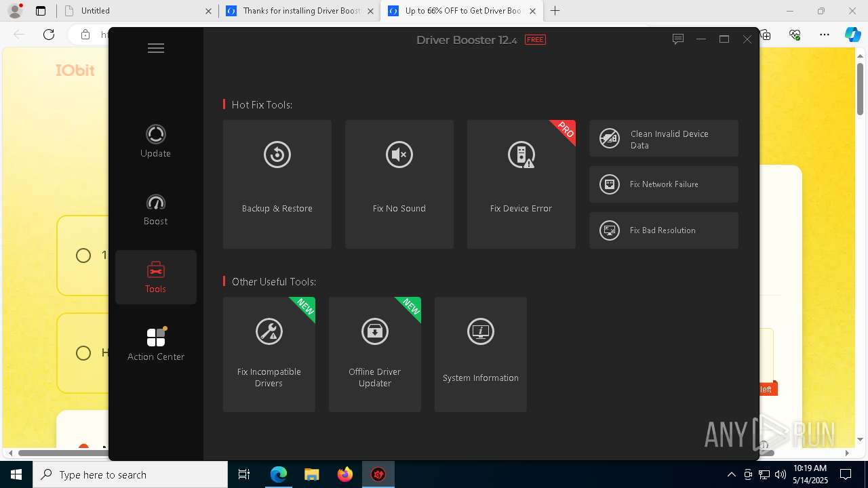Launch Fix Incompatible Drivers tool

pos(269,354)
